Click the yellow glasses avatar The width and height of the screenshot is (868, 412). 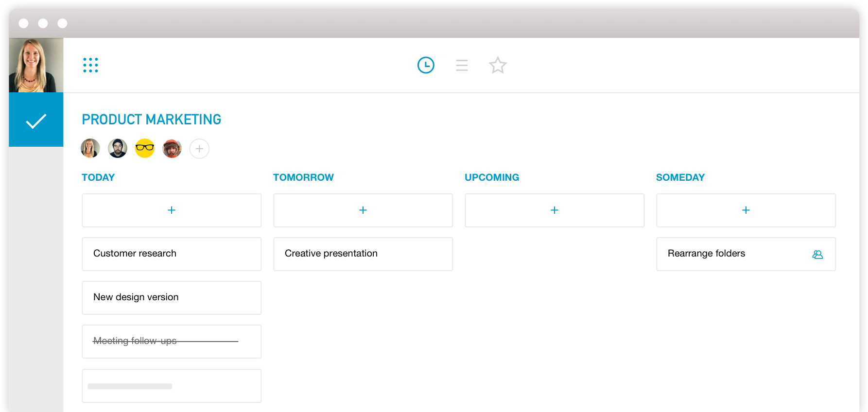145,148
